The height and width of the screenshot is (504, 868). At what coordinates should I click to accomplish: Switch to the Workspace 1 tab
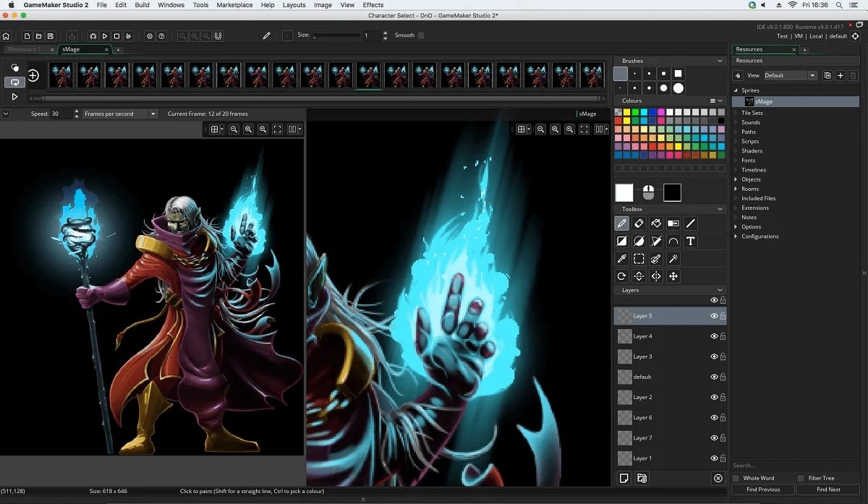(x=25, y=50)
